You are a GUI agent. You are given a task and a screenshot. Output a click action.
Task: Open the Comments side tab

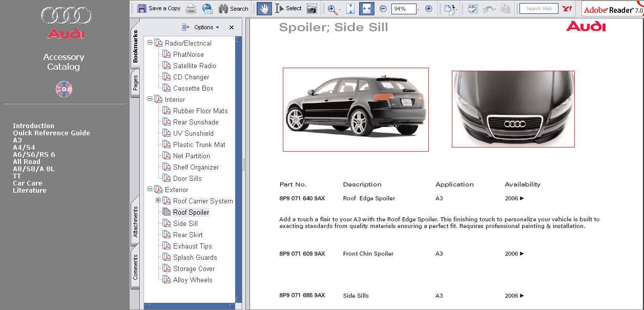pos(135,267)
